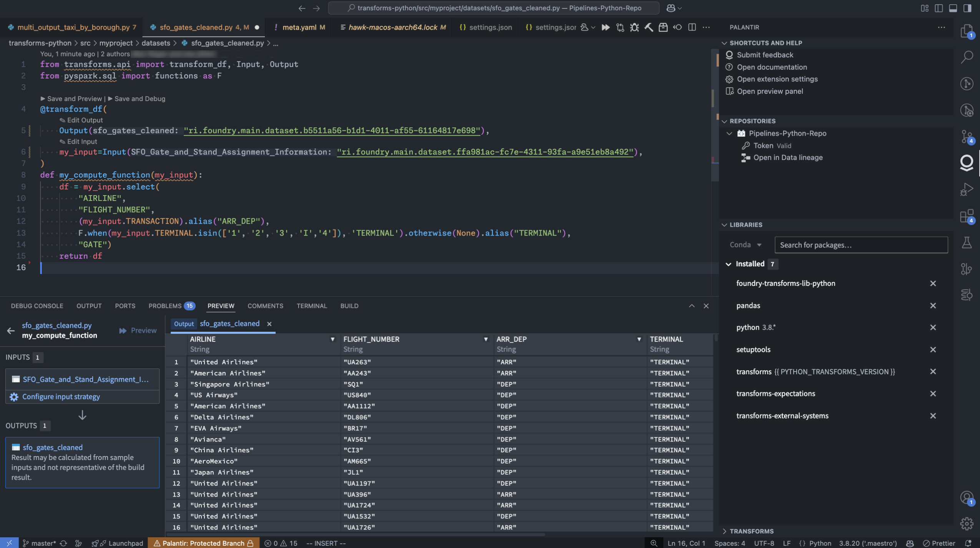980x548 pixels.
Task: Expand the Transforms section
Action: [724, 531]
